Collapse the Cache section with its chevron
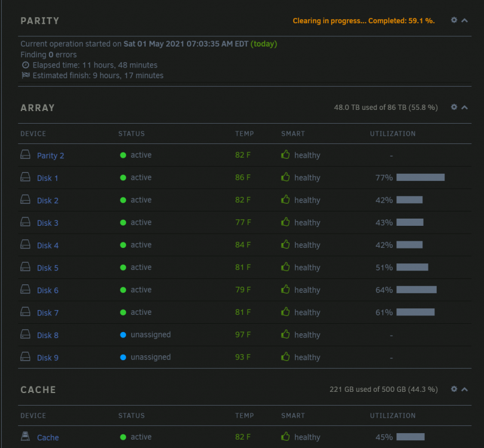The height and width of the screenshot is (448, 484). pos(464,389)
